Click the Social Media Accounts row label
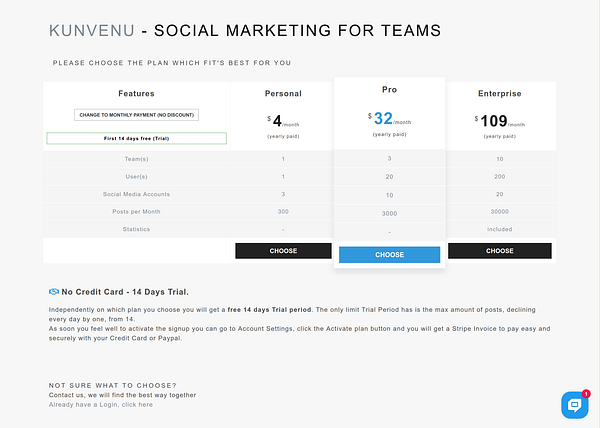Image resolution: width=600 pixels, height=428 pixels. point(137,194)
